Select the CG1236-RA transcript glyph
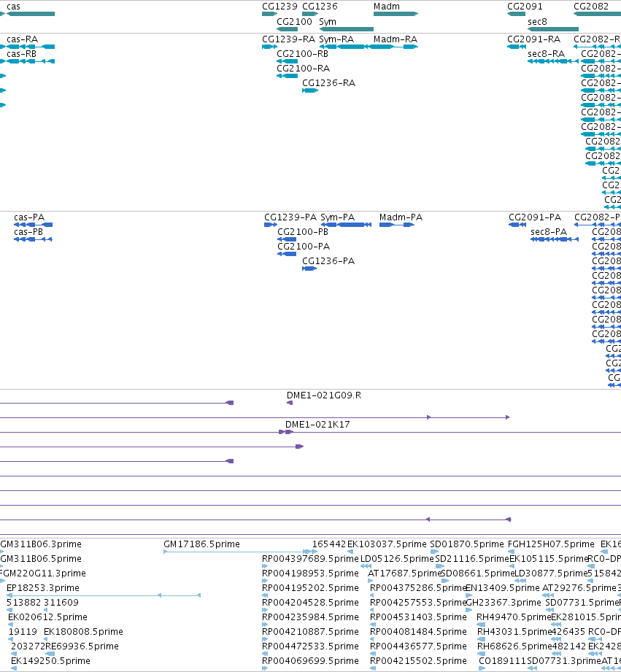The image size is (621, 672). pyautogui.click(x=310, y=90)
